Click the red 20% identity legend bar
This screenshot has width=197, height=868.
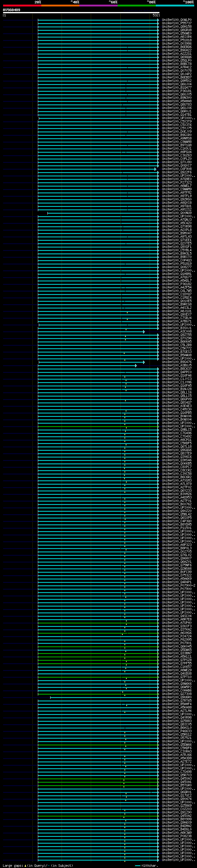[x=22, y=6]
